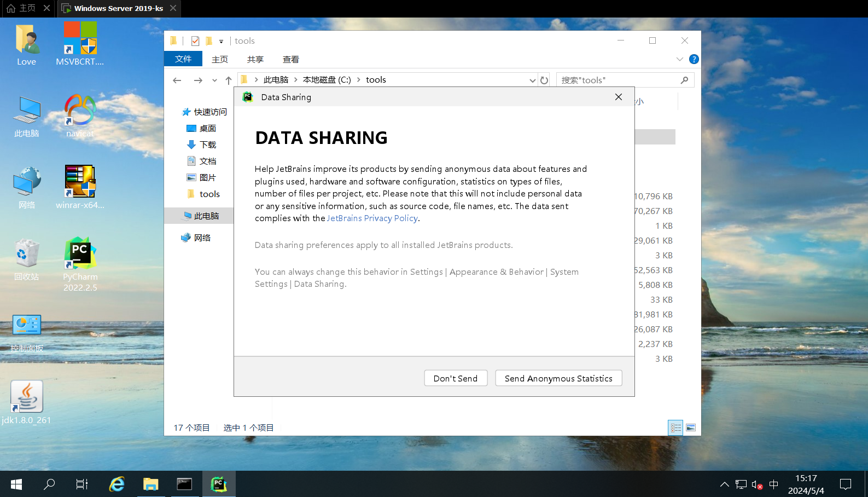This screenshot has width=868, height=497.
Task: Open the JetBrains Privacy Policy link
Action: click(x=372, y=218)
